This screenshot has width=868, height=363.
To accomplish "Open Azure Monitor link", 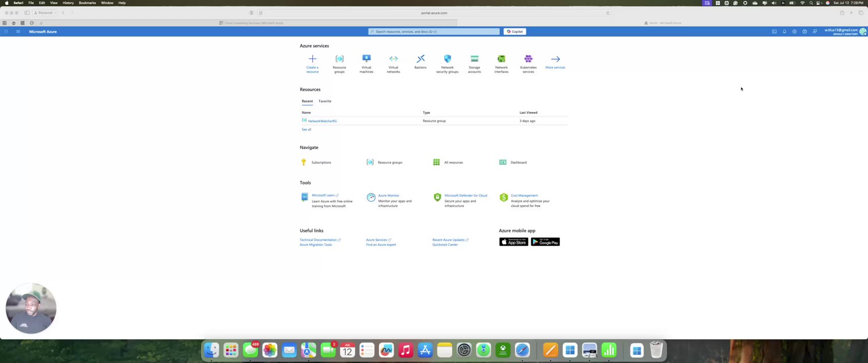I will (x=389, y=195).
